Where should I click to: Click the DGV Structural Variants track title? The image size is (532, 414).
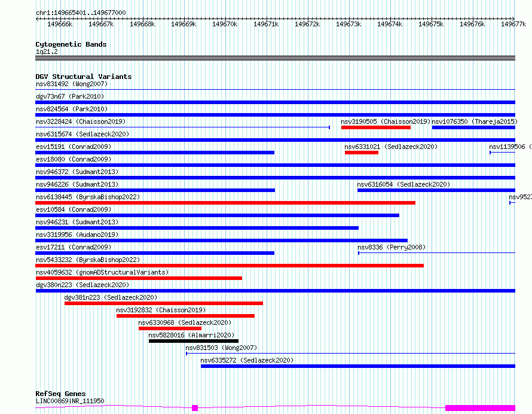pos(84,77)
